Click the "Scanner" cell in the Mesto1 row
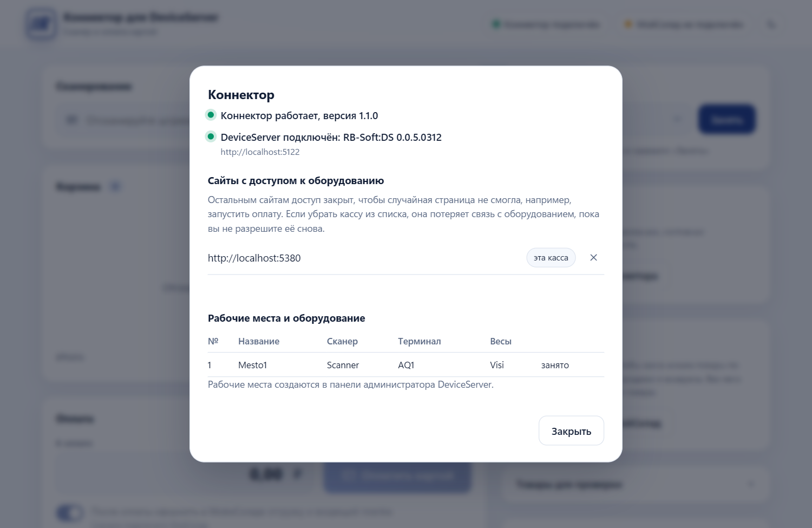 (x=343, y=365)
